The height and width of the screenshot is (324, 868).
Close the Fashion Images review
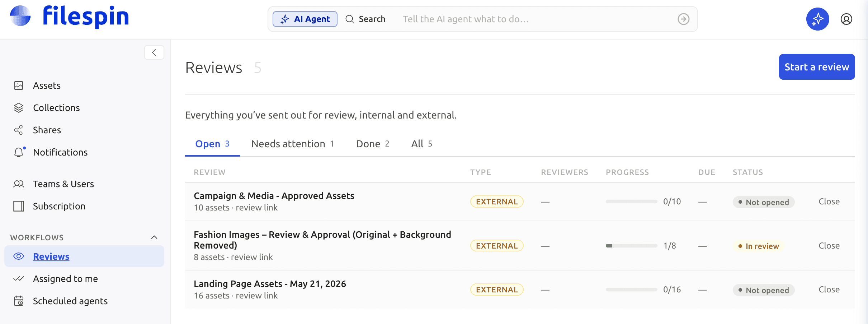click(829, 246)
